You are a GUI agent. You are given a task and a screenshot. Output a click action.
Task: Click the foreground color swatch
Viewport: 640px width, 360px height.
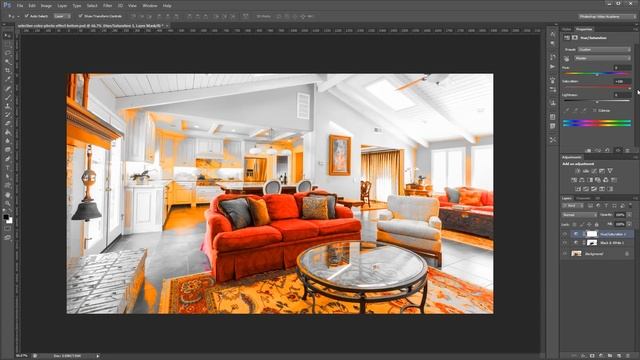coord(6,217)
